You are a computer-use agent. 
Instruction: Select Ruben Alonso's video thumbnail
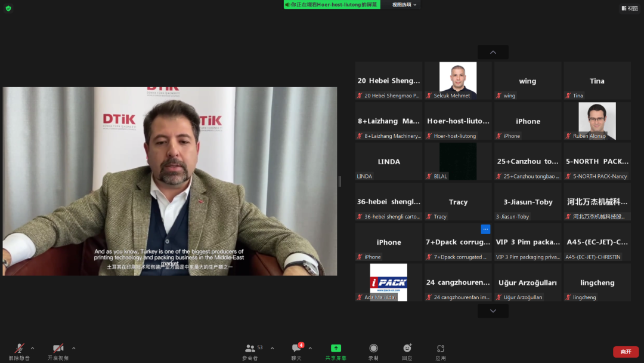(x=597, y=121)
